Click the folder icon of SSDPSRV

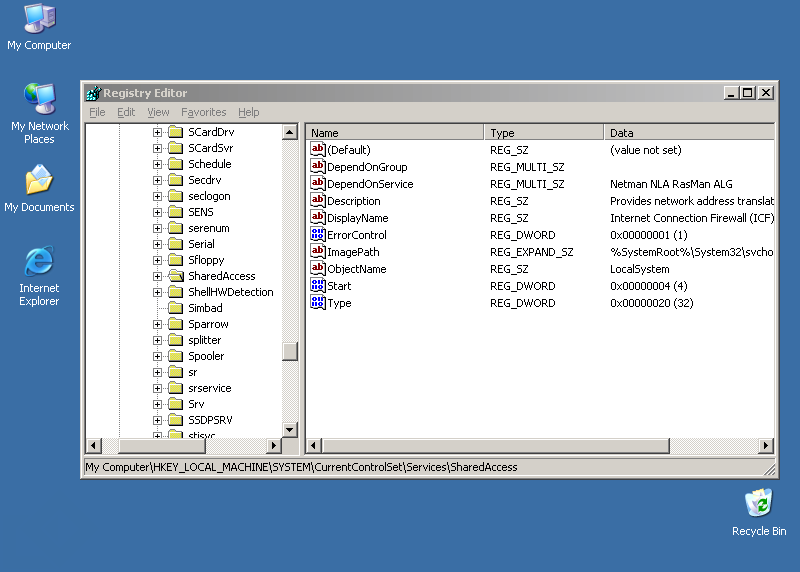point(176,420)
